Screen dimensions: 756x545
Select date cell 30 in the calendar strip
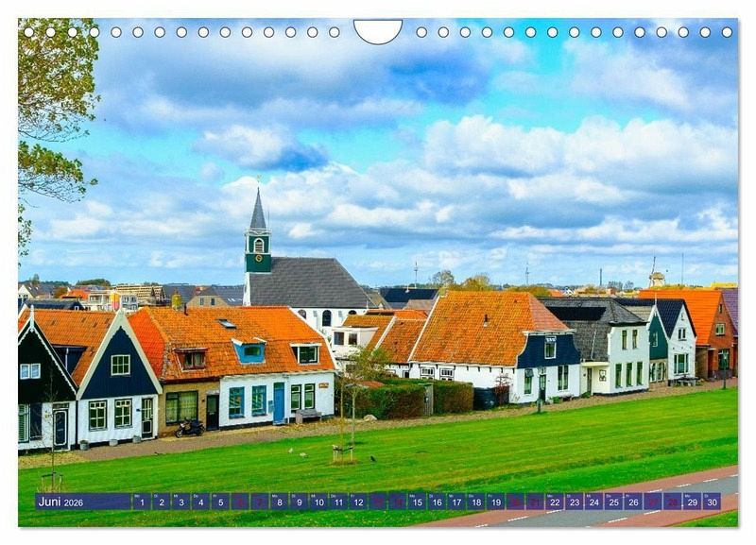[713, 502]
